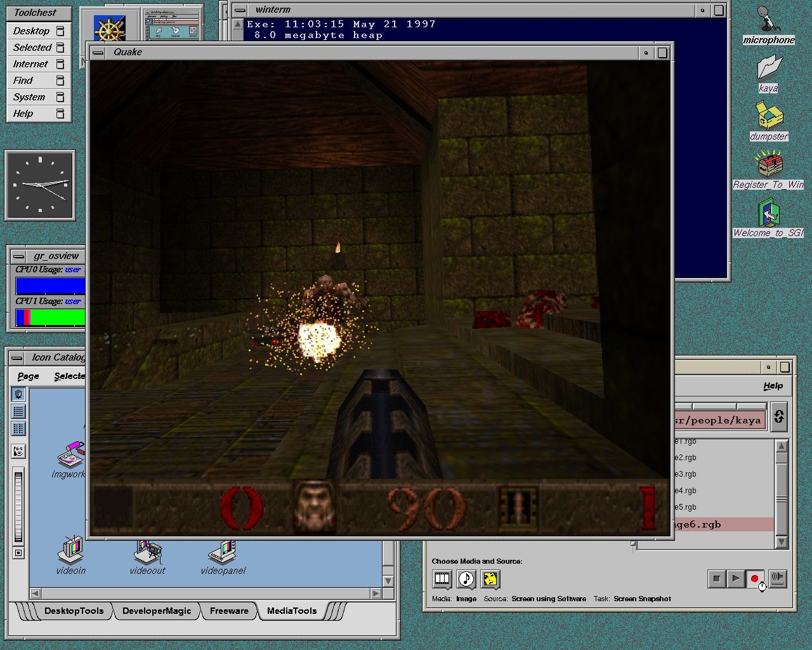Click the Icon Catalog zoom thumbwheel
This screenshot has height=650, width=812.
click(x=18, y=507)
